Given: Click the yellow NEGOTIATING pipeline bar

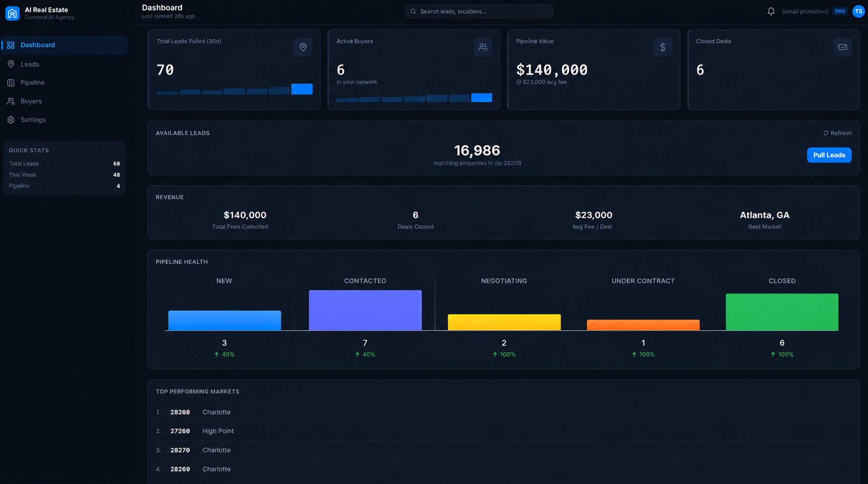Looking at the screenshot, I should click(x=504, y=322).
